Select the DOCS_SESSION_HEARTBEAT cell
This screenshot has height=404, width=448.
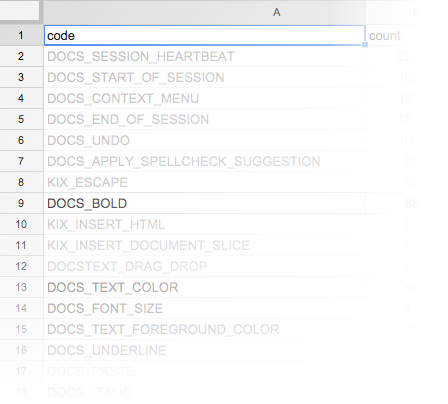click(205, 56)
